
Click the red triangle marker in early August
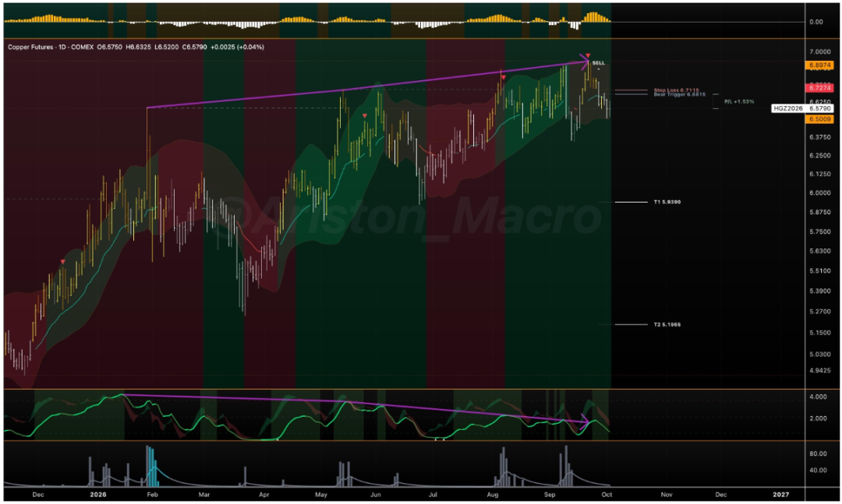click(503, 78)
